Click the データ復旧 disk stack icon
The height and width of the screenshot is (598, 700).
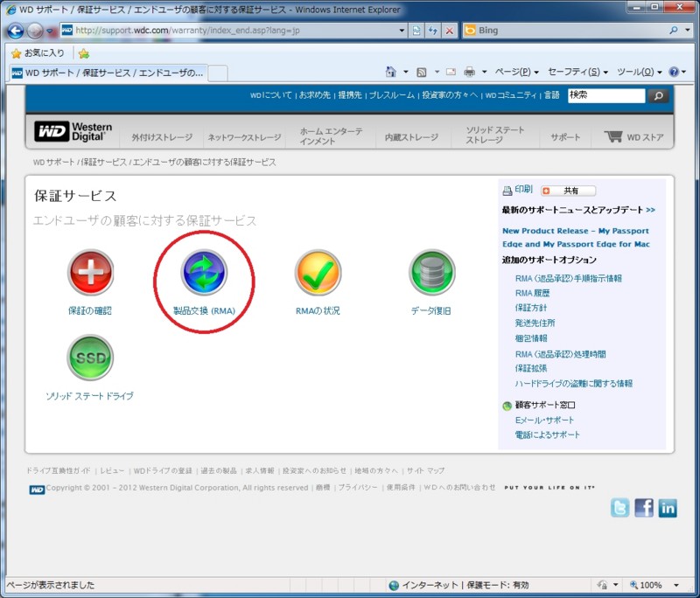[430, 273]
